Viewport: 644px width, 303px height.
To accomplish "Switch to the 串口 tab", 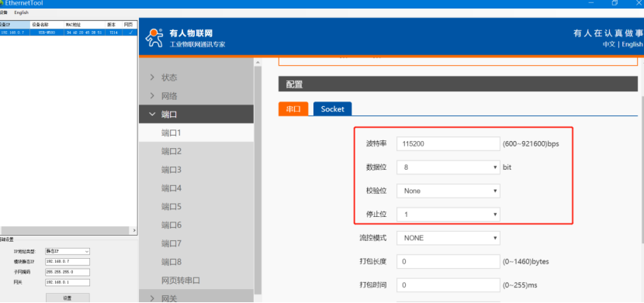I will (x=293, y=109).
